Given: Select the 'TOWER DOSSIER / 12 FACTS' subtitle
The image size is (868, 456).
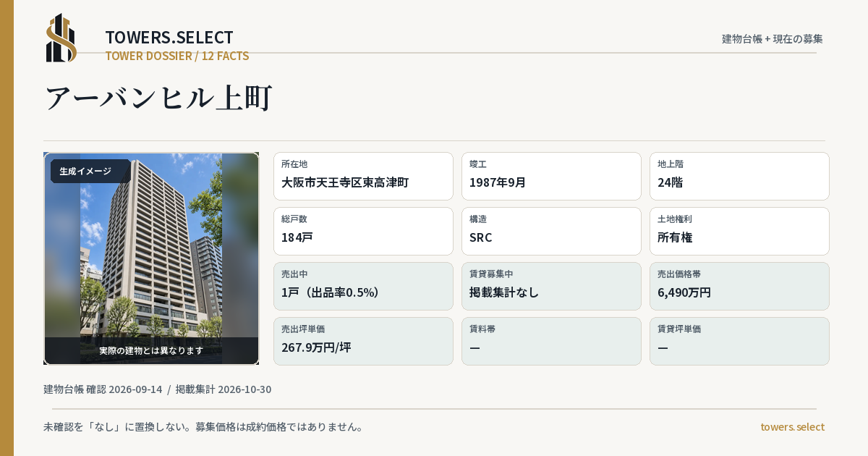Looking at the screenshot, I should click(x=177, y=56).
